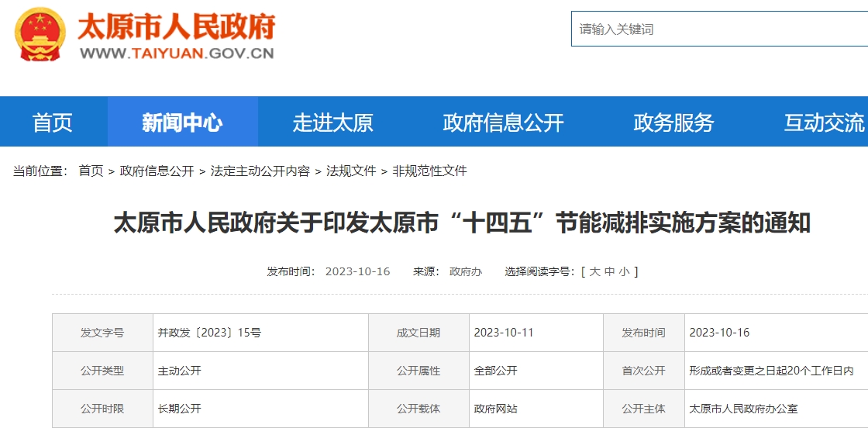The image size is (868, 428).
Task: Click the document number 并政发〔2023〕15号 cell
Action: pyautogui.click(x=209, y=333)
